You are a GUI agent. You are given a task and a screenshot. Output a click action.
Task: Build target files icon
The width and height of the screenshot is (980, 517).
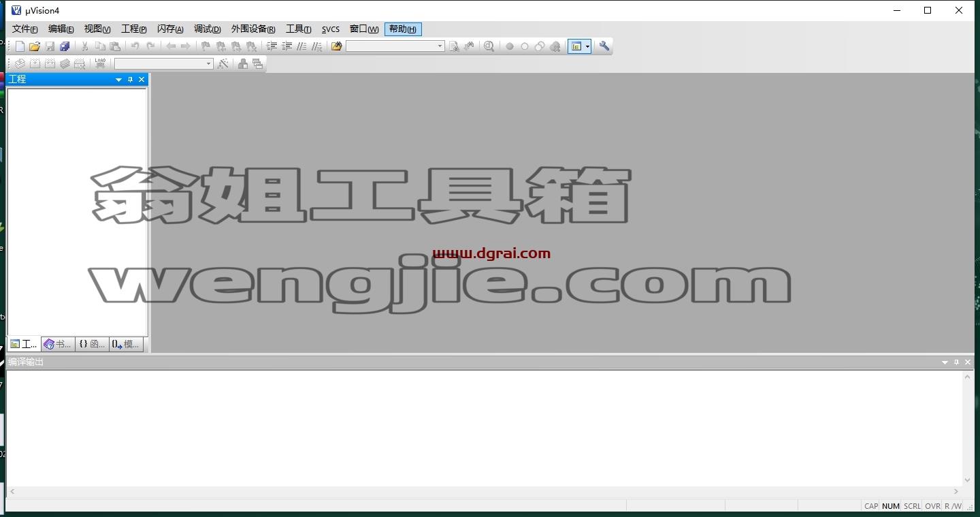(x=35, y=63)
